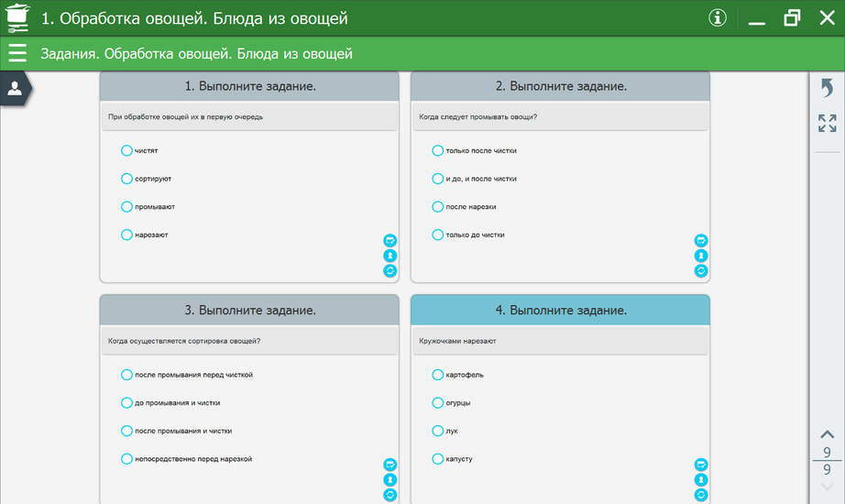Click the info icon in the title bar
The height and width of the screenshot is (504, 845).
pyautogui.click(x=718, y=18)
